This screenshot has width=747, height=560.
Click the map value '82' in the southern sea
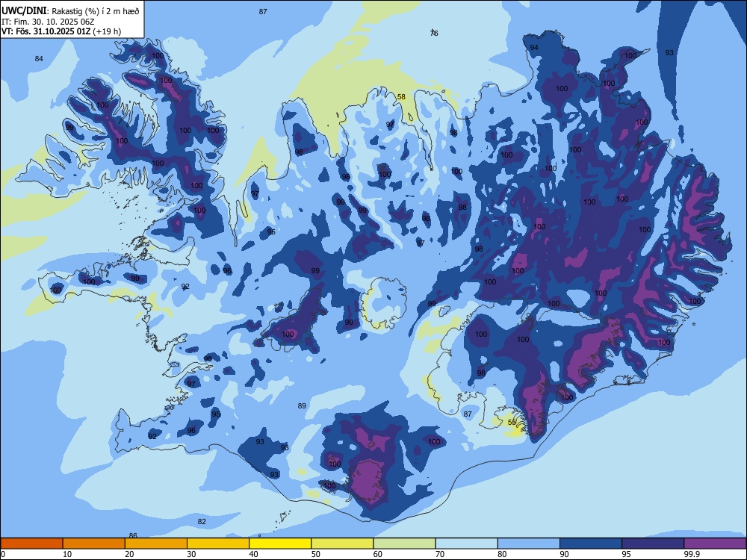(202, 521)
